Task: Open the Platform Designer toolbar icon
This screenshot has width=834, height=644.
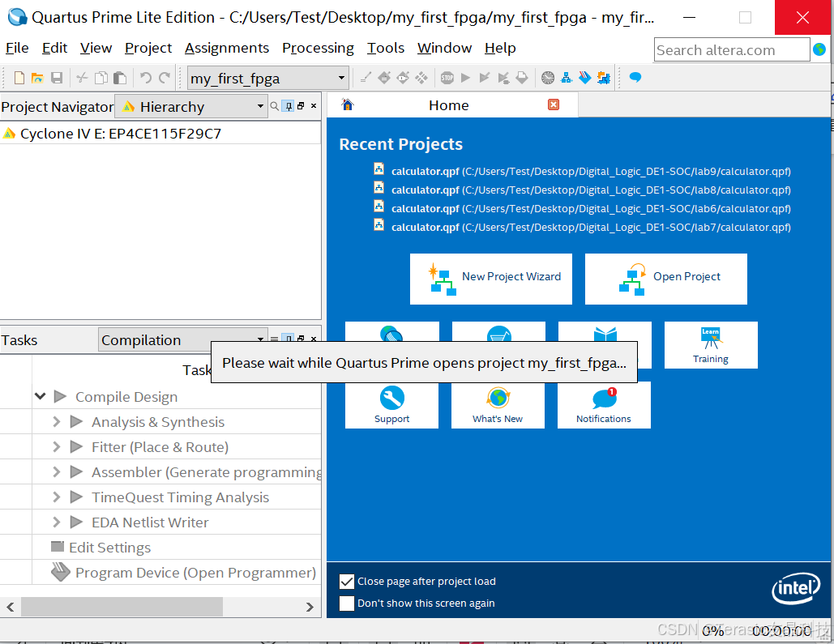Action: [x=604, y=79]
